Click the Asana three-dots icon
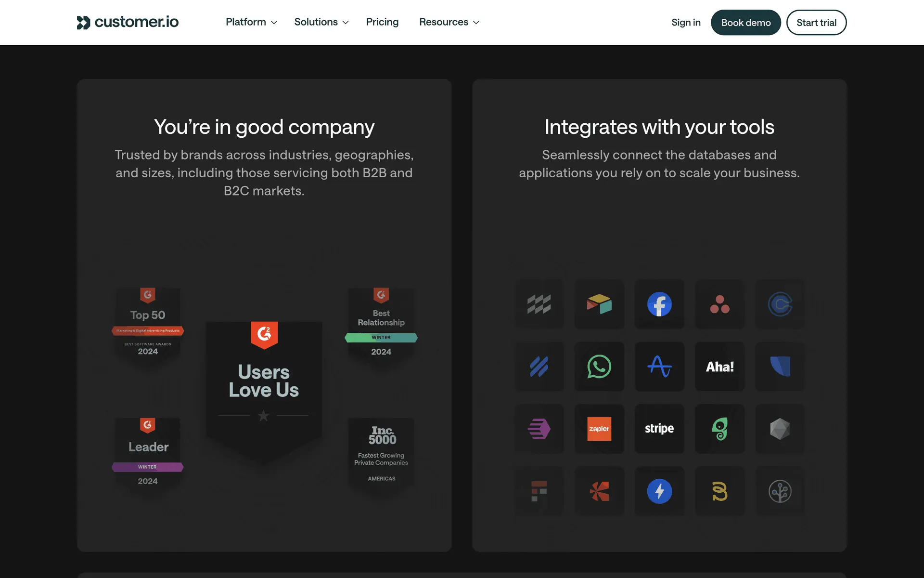The width and height of the screenshot is (924, 578). [719, 304]
